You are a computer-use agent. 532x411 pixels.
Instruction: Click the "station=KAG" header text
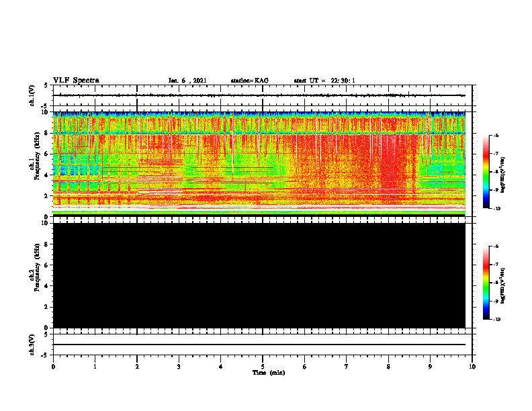pyautogui.click(x=249, y=81)
